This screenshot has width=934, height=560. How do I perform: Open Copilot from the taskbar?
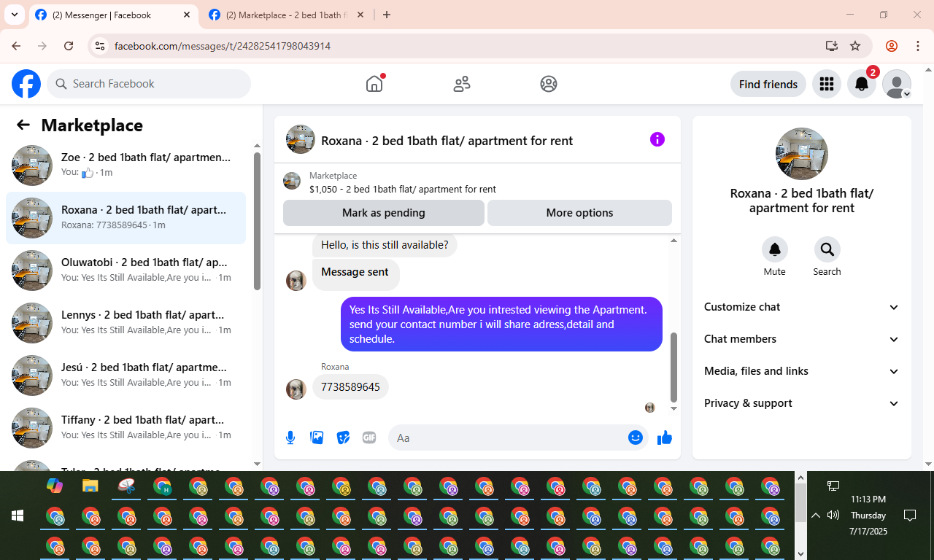55,486
